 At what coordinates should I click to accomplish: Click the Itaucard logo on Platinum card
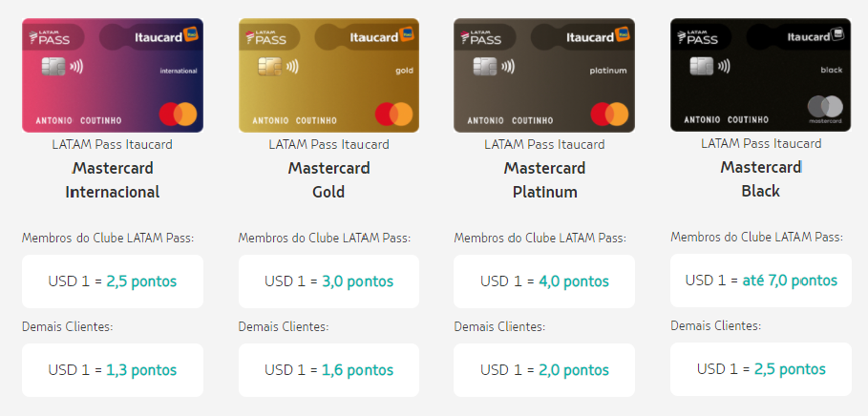[598, 36]
